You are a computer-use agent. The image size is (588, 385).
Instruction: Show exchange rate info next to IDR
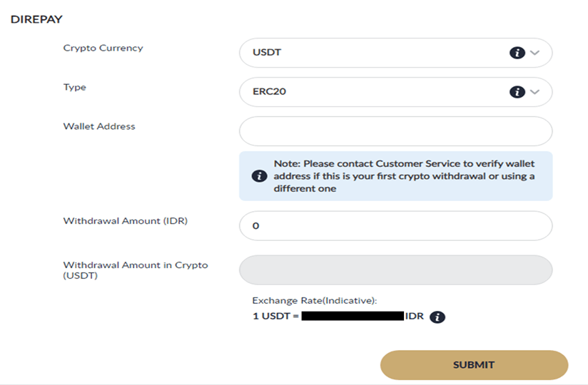(438, 317)
